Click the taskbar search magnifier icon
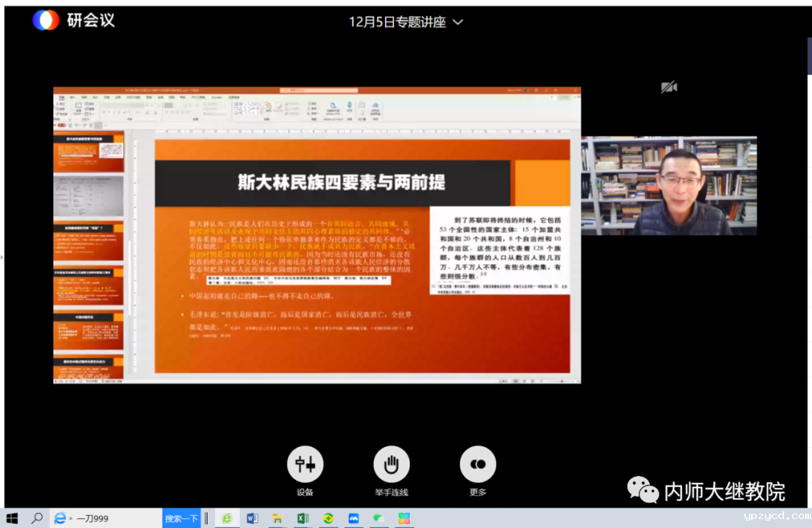The height and width of the screenshot is (528, 812). point(36,518)
